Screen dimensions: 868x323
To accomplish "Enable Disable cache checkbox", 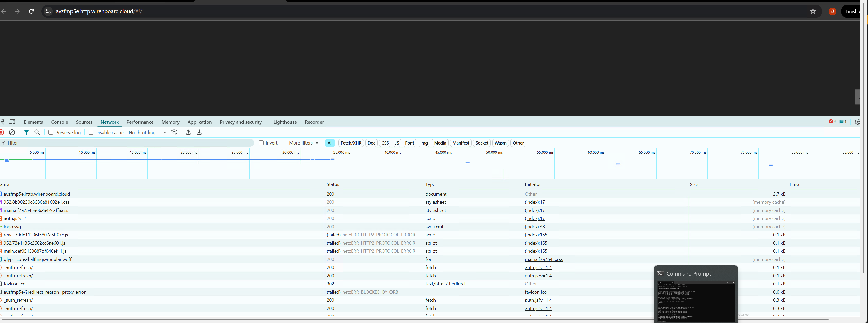I will click(91, 132).
